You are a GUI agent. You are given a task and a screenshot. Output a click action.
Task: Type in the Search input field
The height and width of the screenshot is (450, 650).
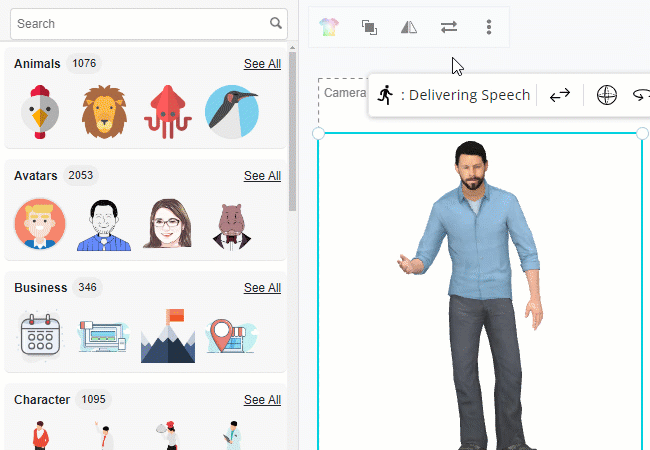[140, 23]
